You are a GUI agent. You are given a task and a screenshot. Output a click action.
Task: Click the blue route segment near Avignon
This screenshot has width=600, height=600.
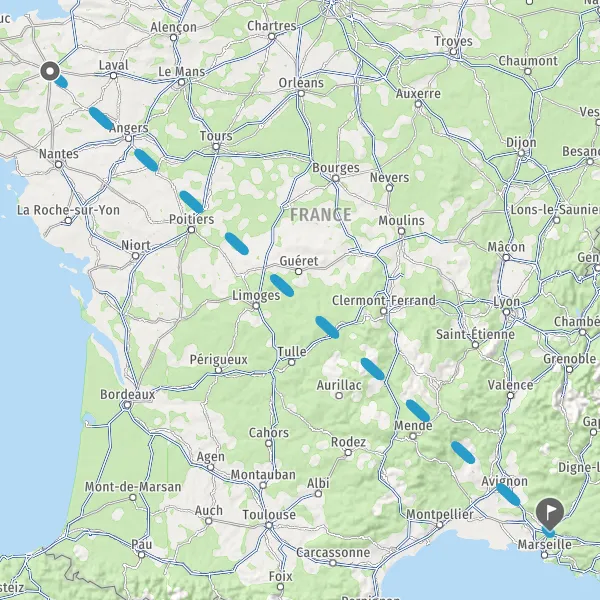pos(508,494)
